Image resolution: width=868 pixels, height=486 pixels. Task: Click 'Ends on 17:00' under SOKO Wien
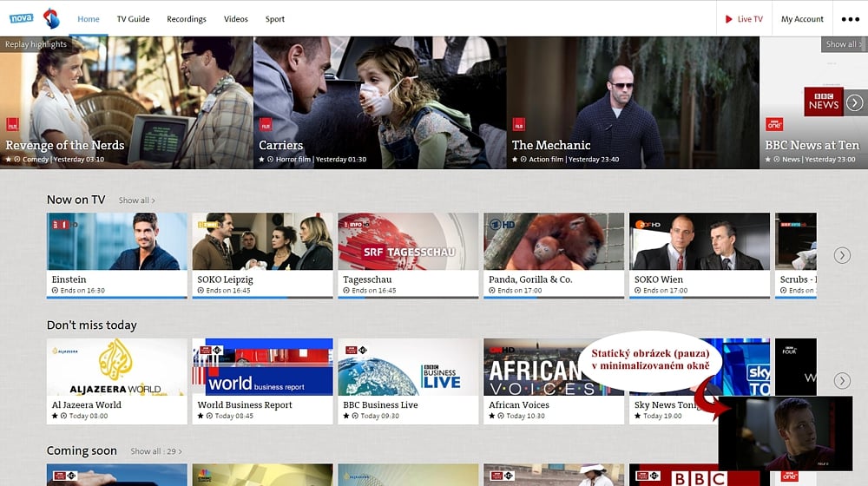point(666,290)
